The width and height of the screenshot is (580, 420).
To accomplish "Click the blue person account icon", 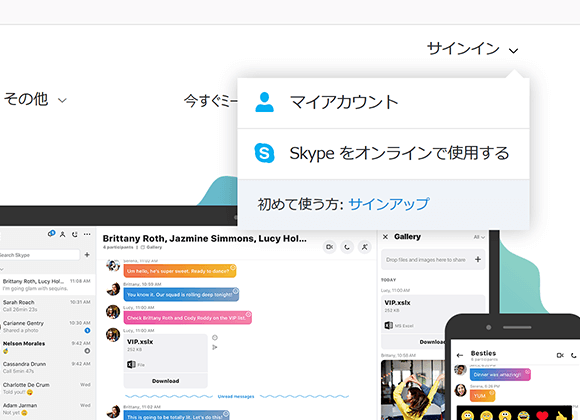I will click(264, 103).
